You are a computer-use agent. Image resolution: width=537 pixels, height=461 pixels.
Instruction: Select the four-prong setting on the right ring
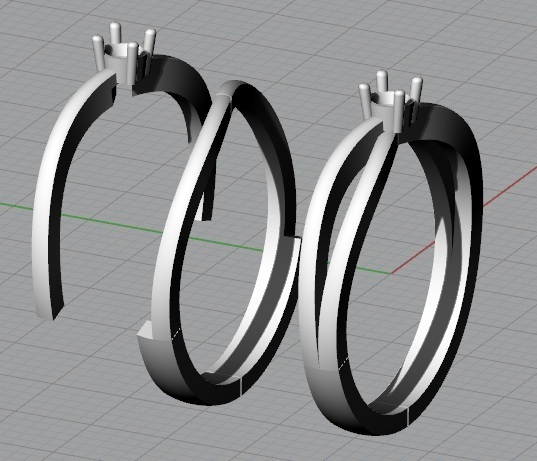coord(390,101)
